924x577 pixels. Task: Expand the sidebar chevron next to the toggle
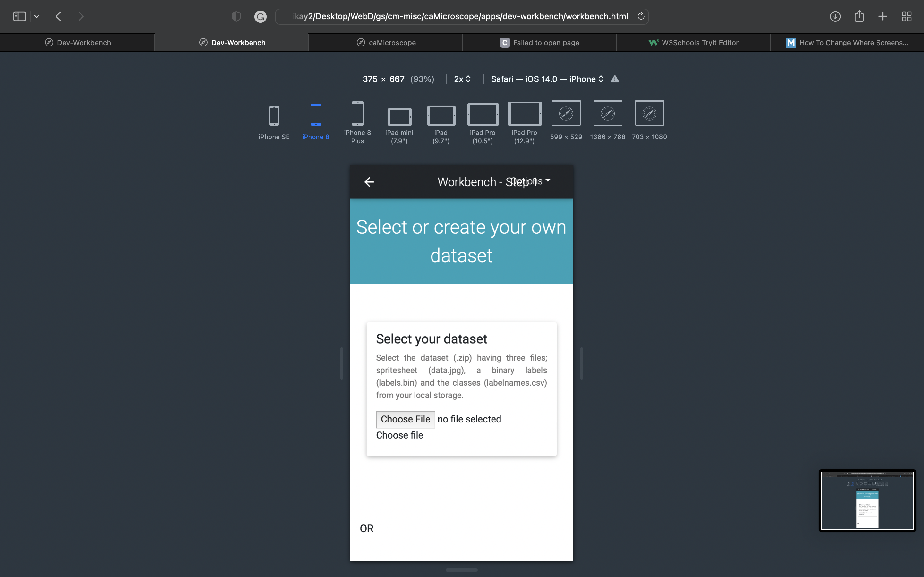[x=37, y=16]
